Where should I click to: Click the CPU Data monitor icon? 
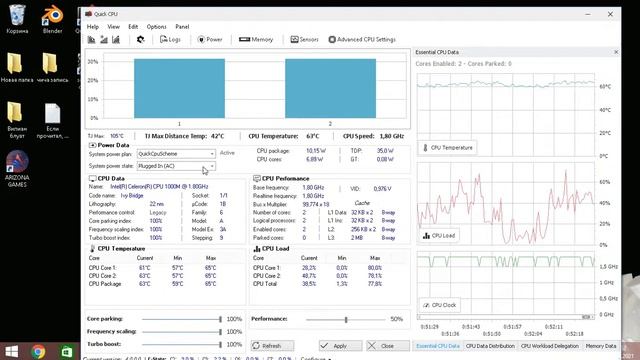pyautogui.click(x=92, y=179)
